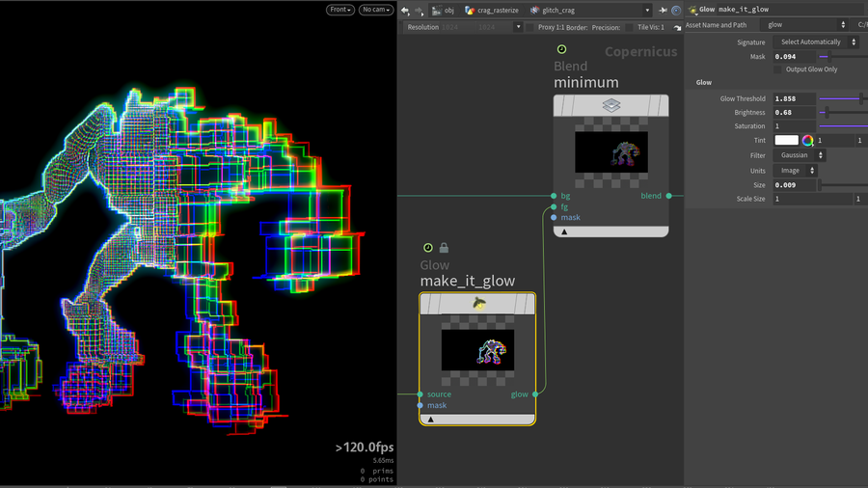
Task: Click the Glow node firefly icon
Action: point(478,303)
